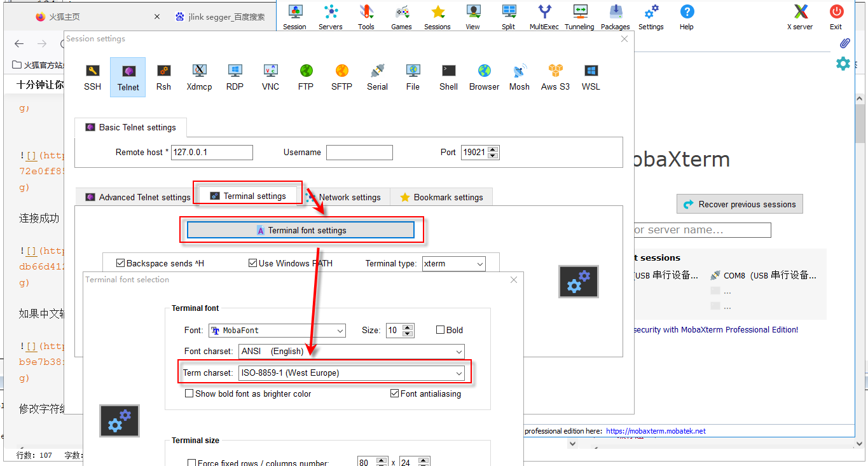Open the mobaxterm.mobatek.net link
This screenshot has width=868, height=466.
(656, 431)
